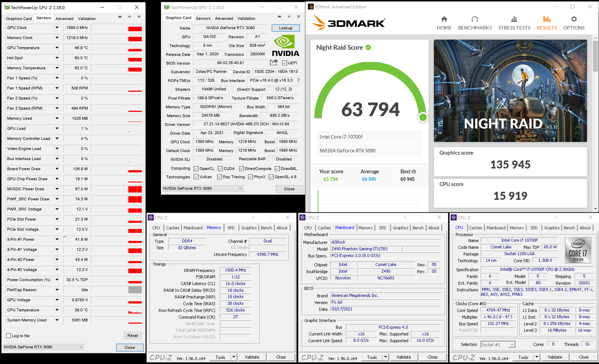Click Night Raid benchmark thumbnail image
Screen dimensions: 599x364
(x=510, y=91)
